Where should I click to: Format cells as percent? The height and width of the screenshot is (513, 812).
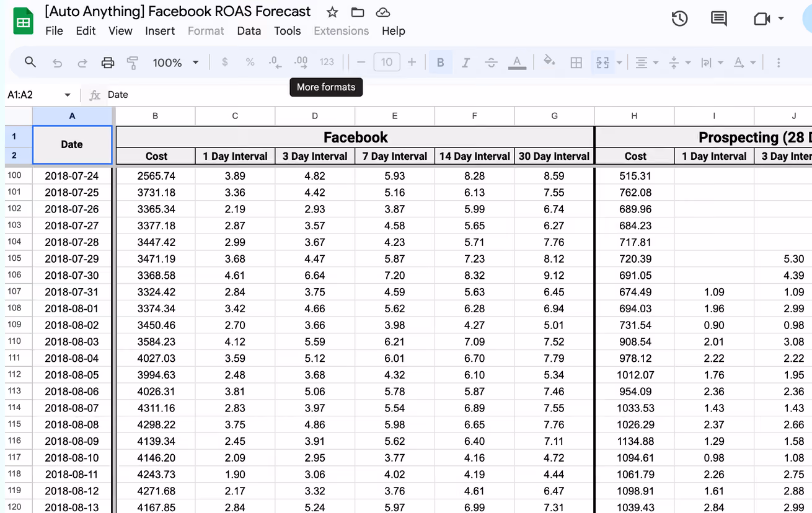250,62
